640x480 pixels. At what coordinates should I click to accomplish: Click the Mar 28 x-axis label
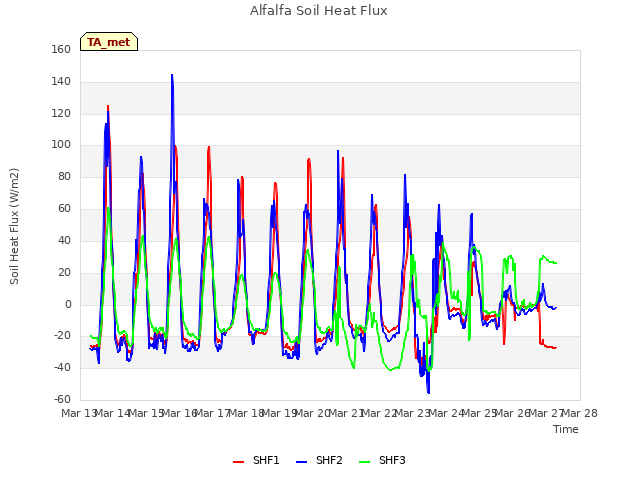pos(580,413)
